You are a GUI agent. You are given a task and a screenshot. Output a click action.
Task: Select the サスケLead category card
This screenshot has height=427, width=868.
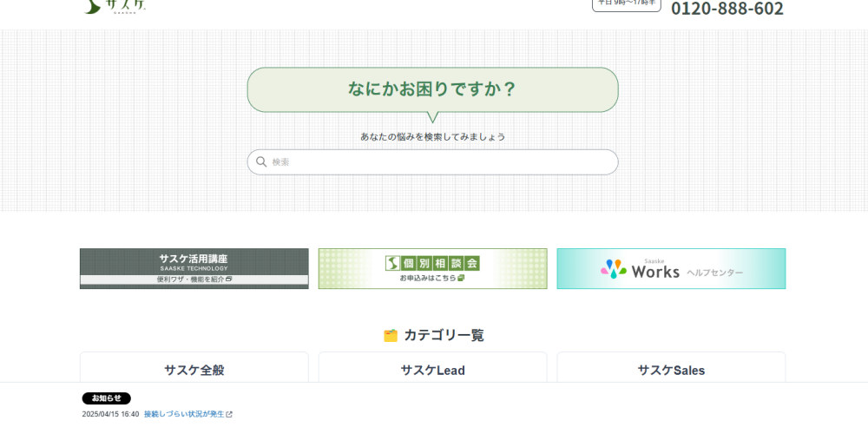[432, 369]
